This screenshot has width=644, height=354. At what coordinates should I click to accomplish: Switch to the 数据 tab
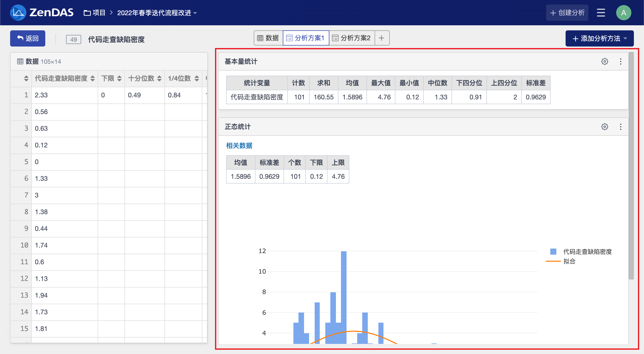[x=268, y=38]
